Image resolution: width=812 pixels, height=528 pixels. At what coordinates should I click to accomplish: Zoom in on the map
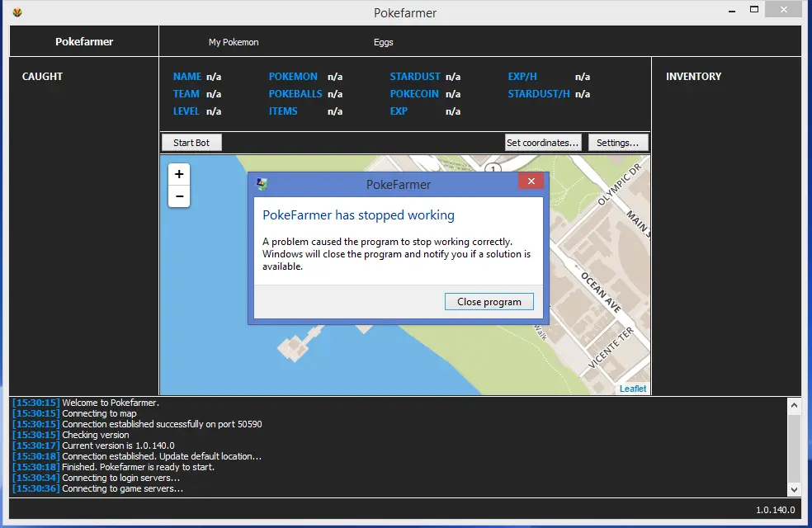coord(179,174)
